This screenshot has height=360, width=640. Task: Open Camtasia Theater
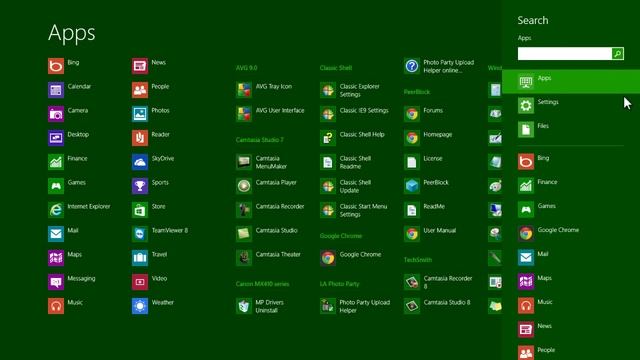[x=269, y=258]
